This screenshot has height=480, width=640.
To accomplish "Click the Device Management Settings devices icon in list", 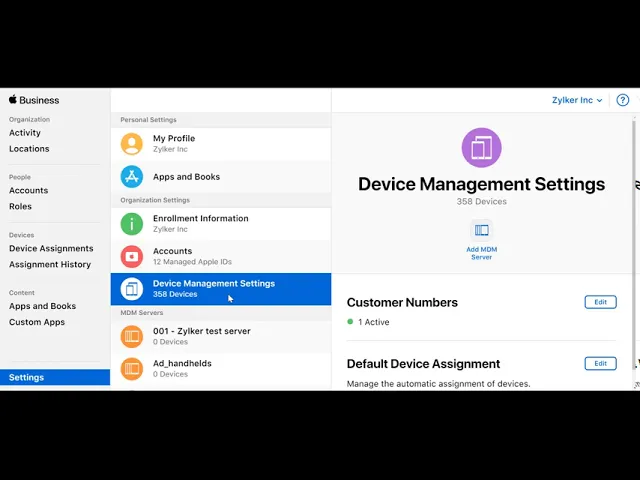I will pyautogui.click(x=132, y=289).
